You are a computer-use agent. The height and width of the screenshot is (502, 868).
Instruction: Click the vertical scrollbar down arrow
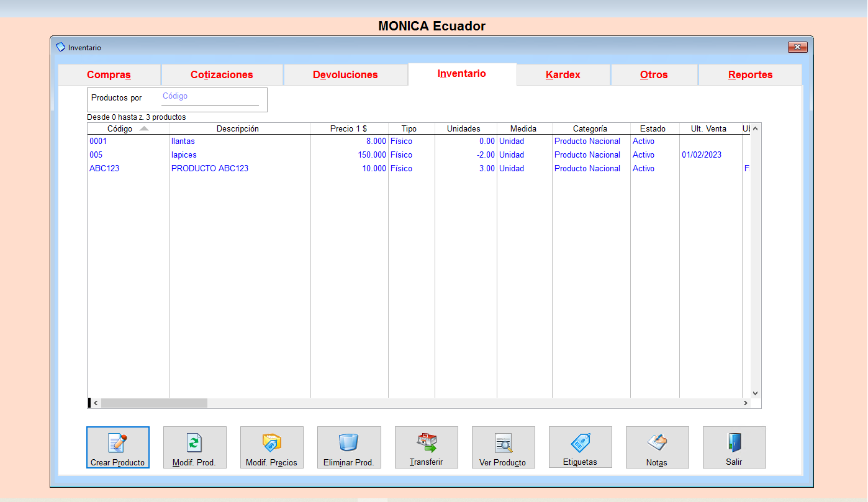(756, 393)
